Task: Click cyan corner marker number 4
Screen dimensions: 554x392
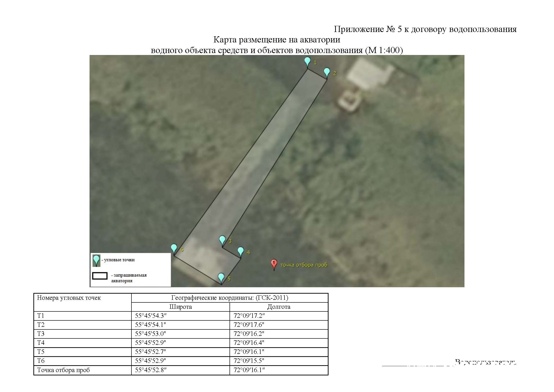Action: (x=241, y=251)
